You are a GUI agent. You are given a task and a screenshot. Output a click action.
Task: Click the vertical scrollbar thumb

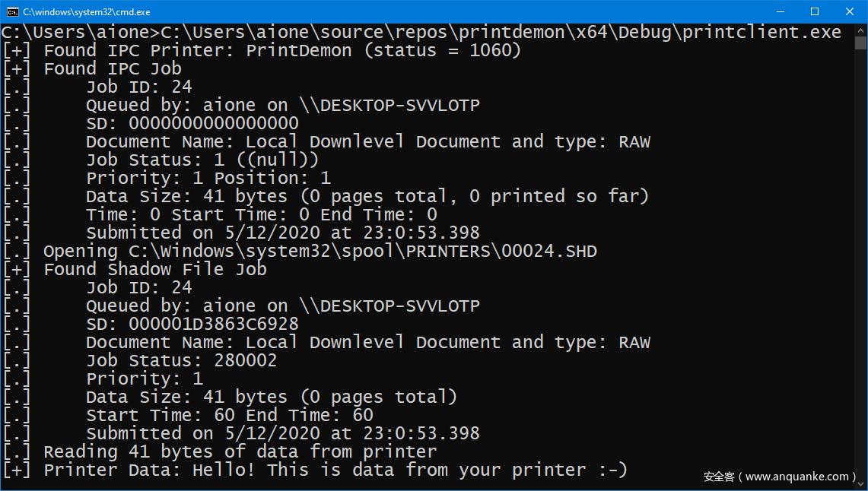tap(860, 44)
